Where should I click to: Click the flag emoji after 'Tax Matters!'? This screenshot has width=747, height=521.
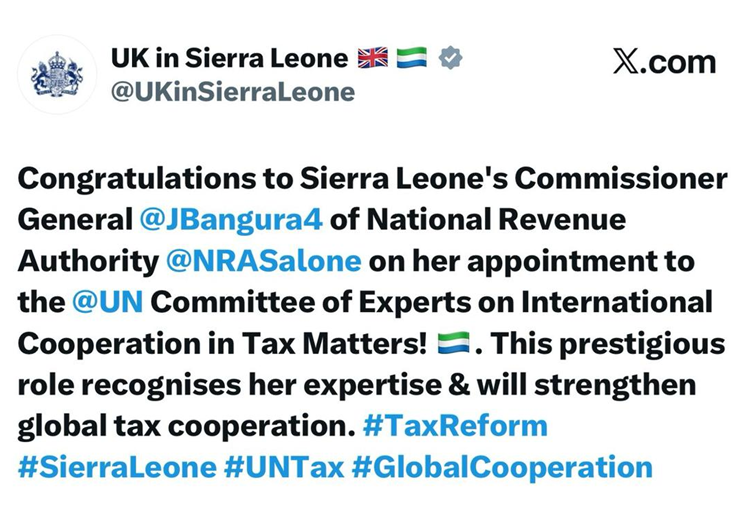click(456, 344)
